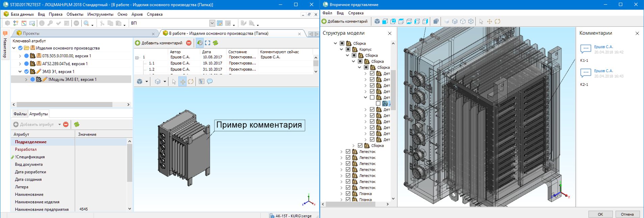Click the envelope mail icon in the main toolbar
This screenshot has height=218, width=644.
click(32, 23)
